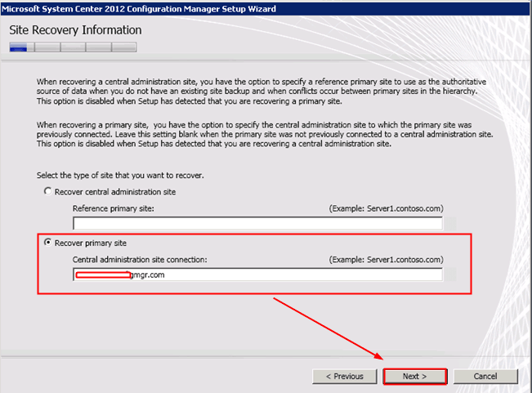Select Recover primary site radio button
The width and height of the screenshot is (532, 393).
click(48, 243)
